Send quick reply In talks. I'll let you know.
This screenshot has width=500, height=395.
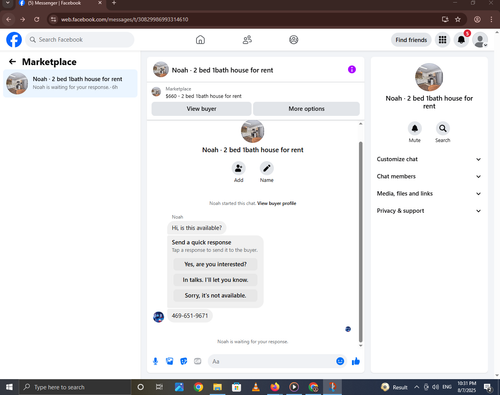pos(215,280)
